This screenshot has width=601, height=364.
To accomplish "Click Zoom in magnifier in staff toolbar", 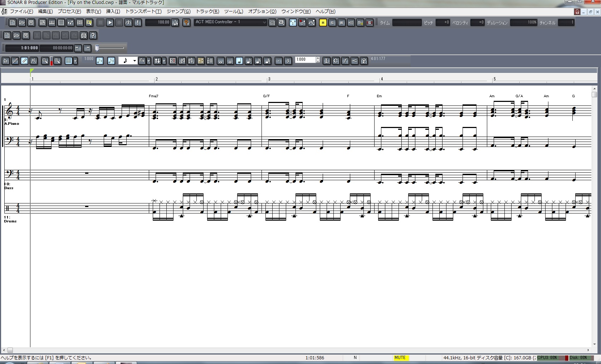I will coord(57,61).
